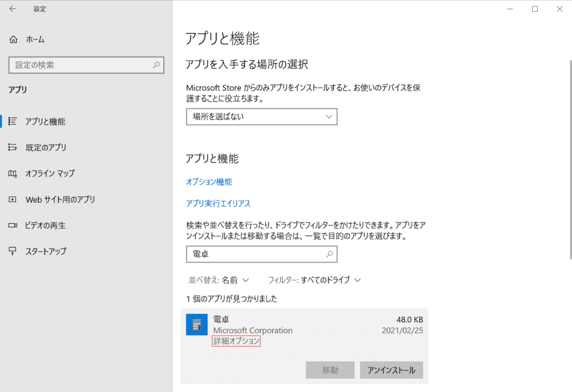Click the Home house icon
Screen dimensions: 572x392
pyautogui.click(x=14, y=39)
